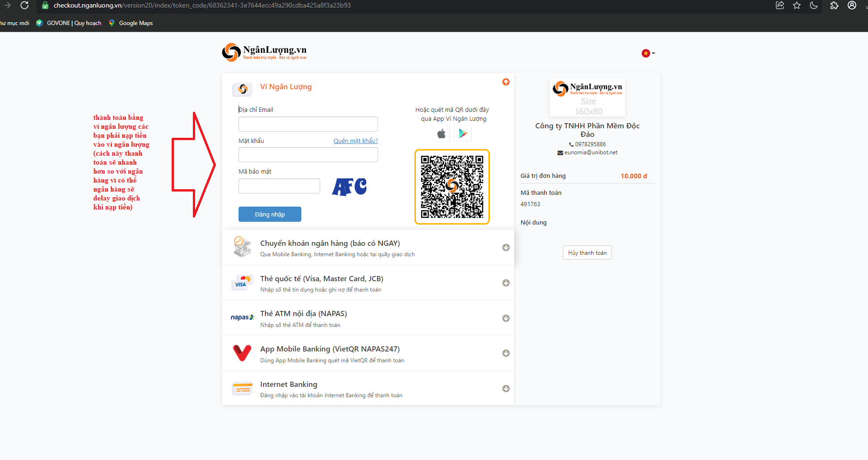This screenshot has width=868, height=460.
Task: Click the bank transfer building icon
Action: pos(242,247)
